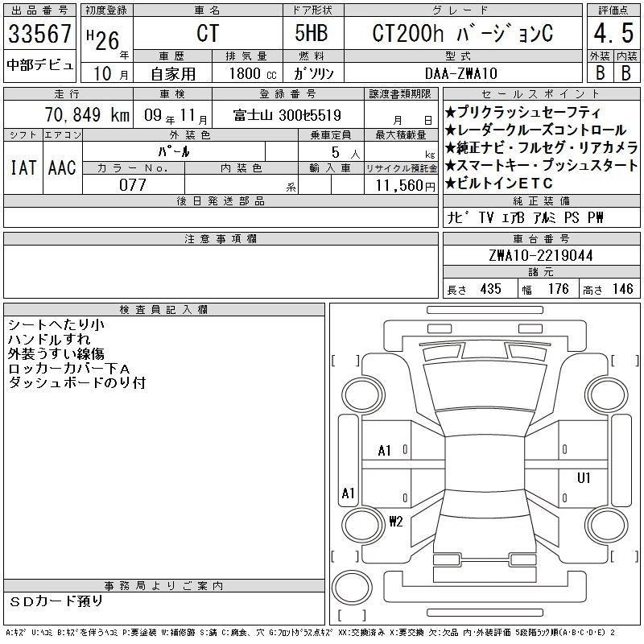
Task: Click the A1 mark on rocker panel
Action: 348,493
